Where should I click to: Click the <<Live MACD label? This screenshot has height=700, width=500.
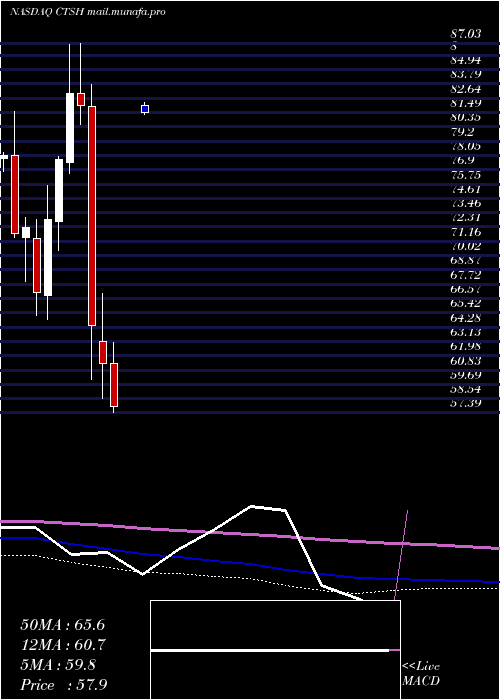pyautogui.click(x=421, y=673)
